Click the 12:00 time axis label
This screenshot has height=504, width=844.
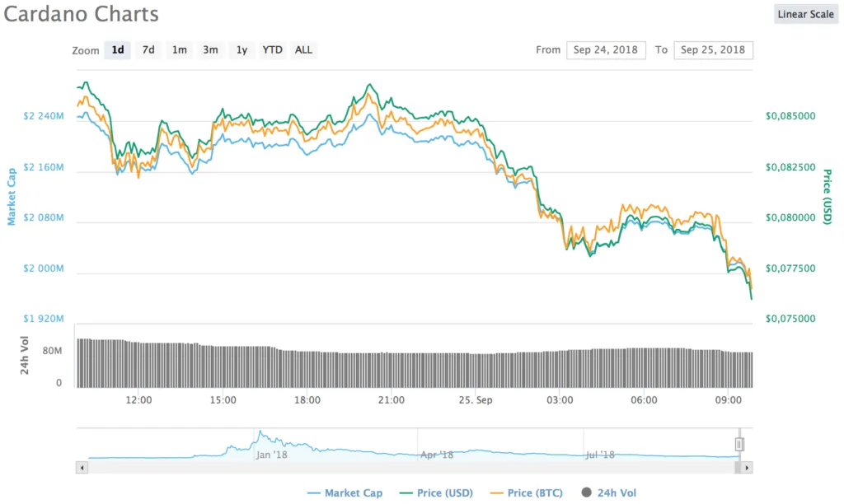pyautogui.click(x=138, y=400)
